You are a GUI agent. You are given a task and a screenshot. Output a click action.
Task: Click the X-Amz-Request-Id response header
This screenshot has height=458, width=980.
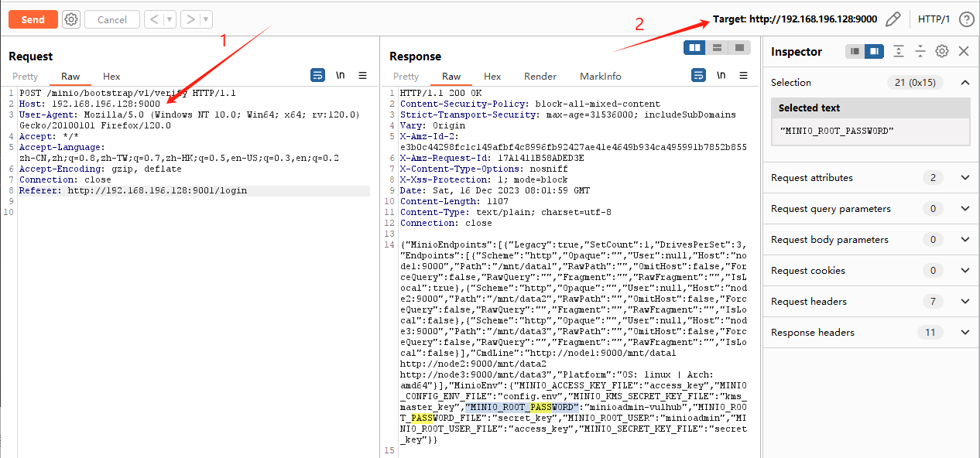[492, 158]
